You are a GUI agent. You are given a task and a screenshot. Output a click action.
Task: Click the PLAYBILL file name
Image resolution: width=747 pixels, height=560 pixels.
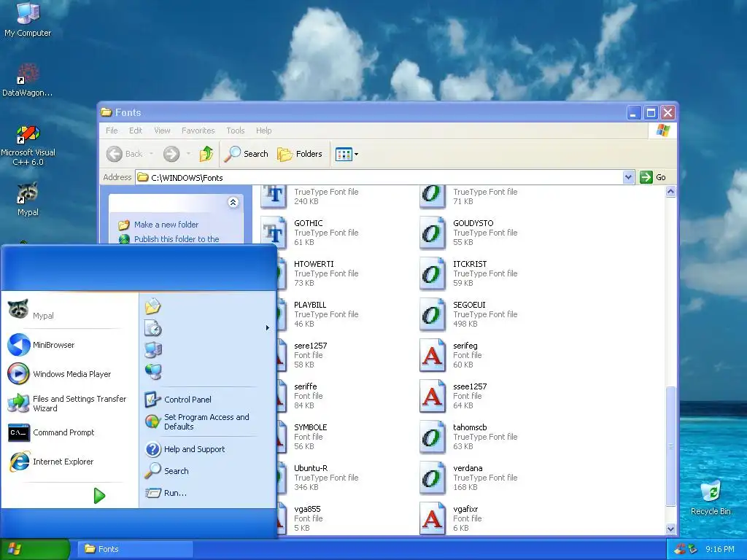point(310,305)
